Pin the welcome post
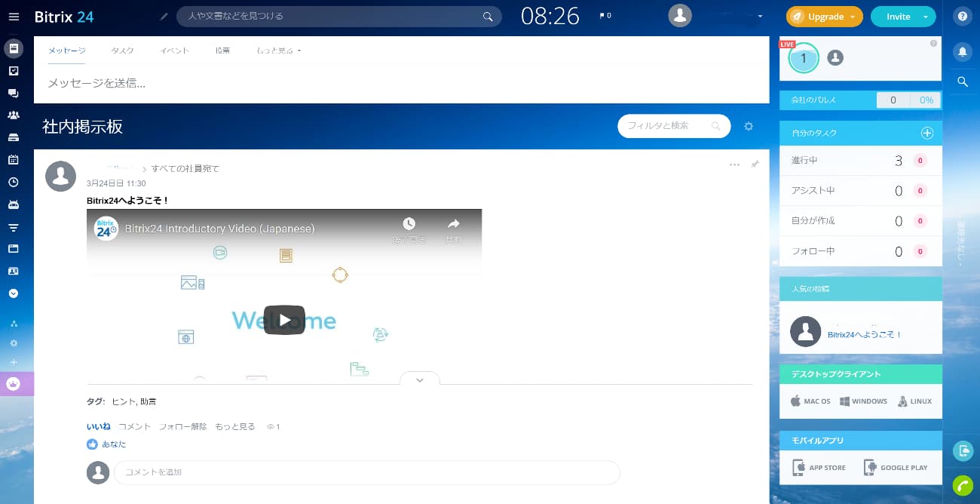Image resolution: width=980 pixels, height=504 pixels. coord(755,164)
